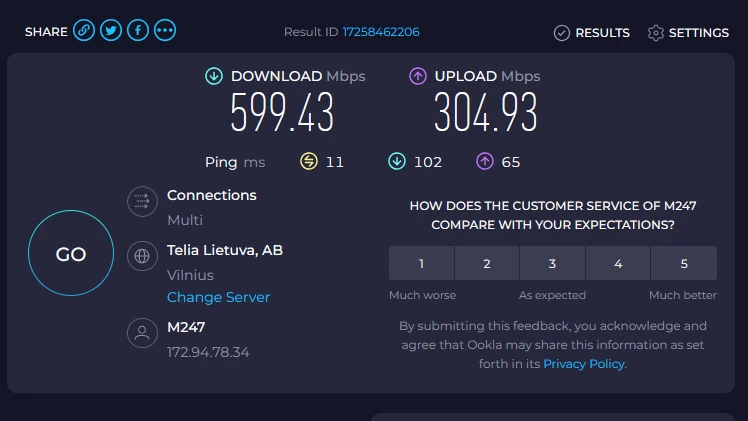The image size is (748, 421).
Task: Click the share link icon
Action: click(x=84, y=31)
